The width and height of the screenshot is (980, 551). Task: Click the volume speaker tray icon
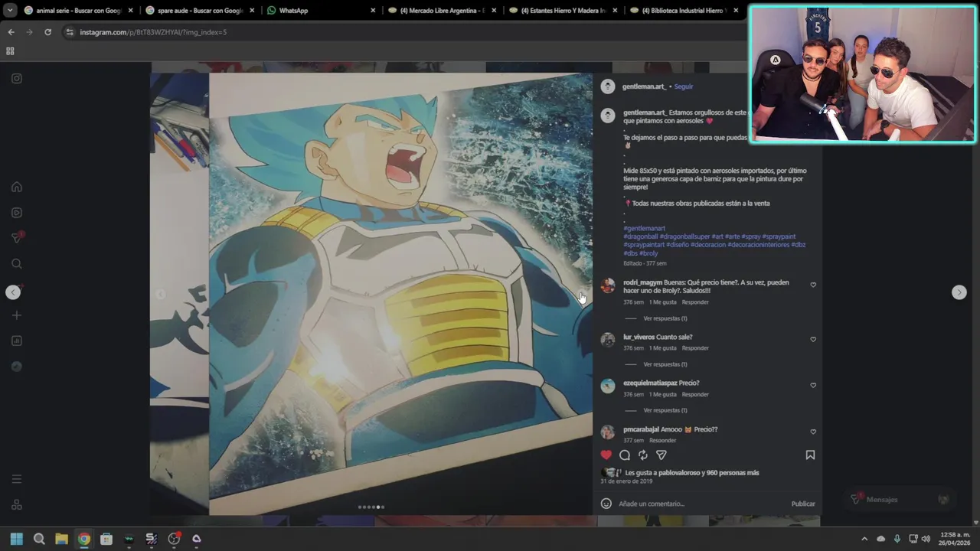tap(926, 539)
